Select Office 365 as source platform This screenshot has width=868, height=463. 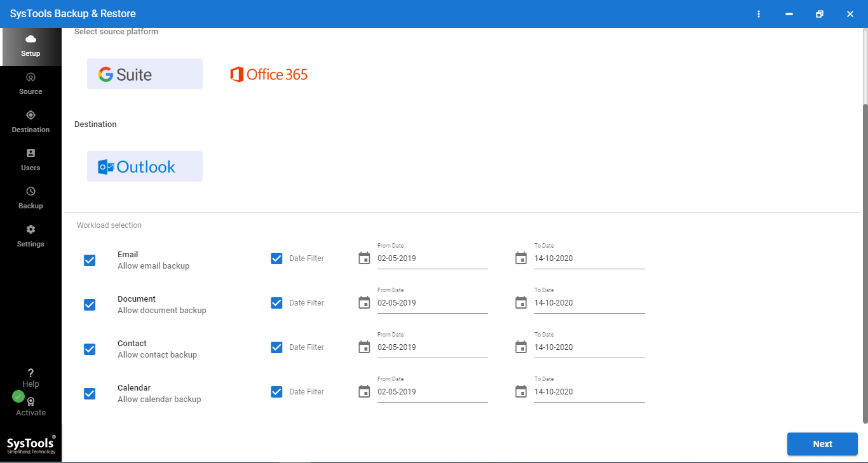pos(268,74)
